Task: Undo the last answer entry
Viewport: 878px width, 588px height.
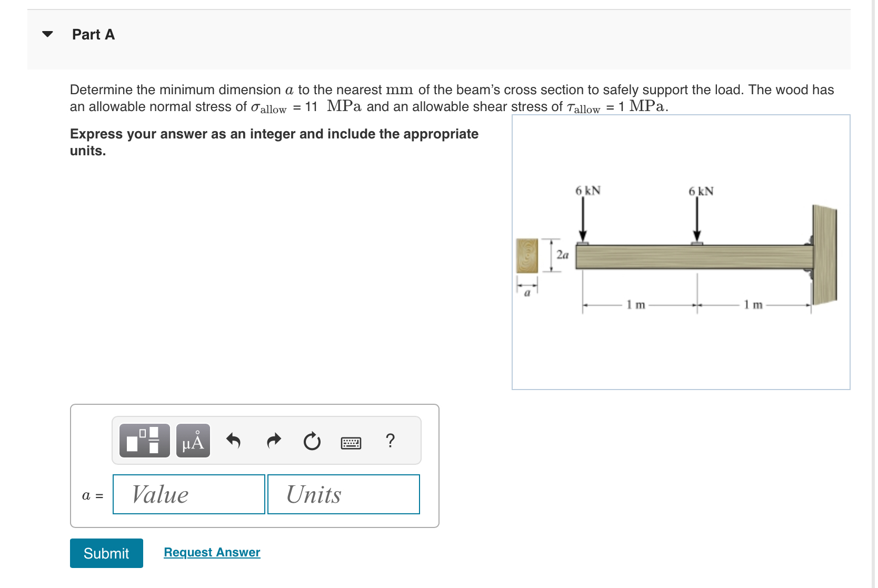Action: coord(234,441)
